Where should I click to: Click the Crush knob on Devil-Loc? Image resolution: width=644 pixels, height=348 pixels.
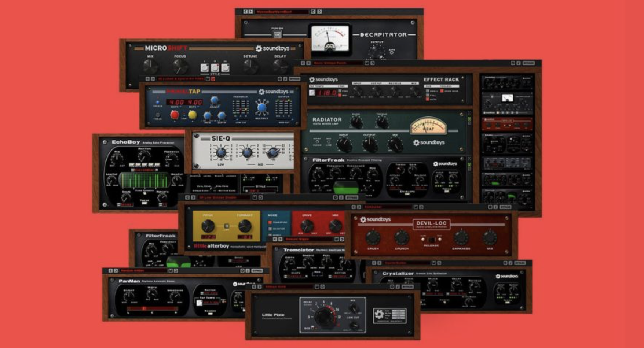pyautogui.click(x=372, y=238)
